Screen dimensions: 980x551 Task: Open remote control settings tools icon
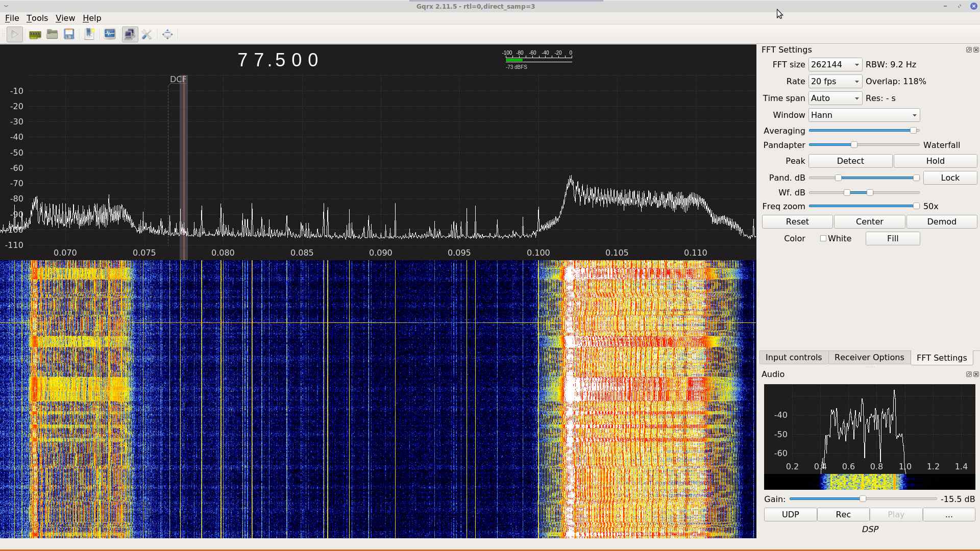point(147,34)
